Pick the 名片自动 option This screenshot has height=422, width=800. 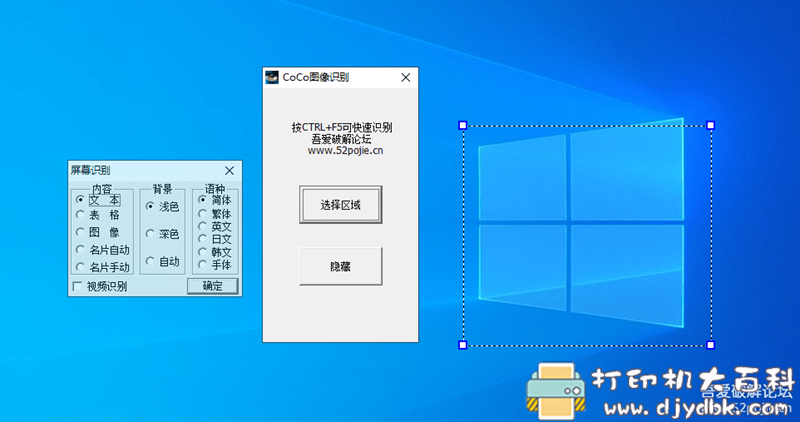point(80,250)
